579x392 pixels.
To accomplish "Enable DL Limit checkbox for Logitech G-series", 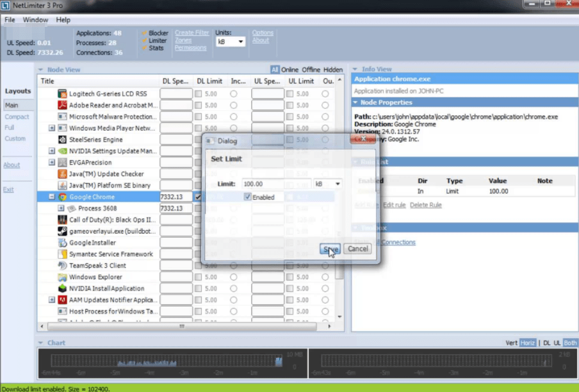I will click(199, 94).
